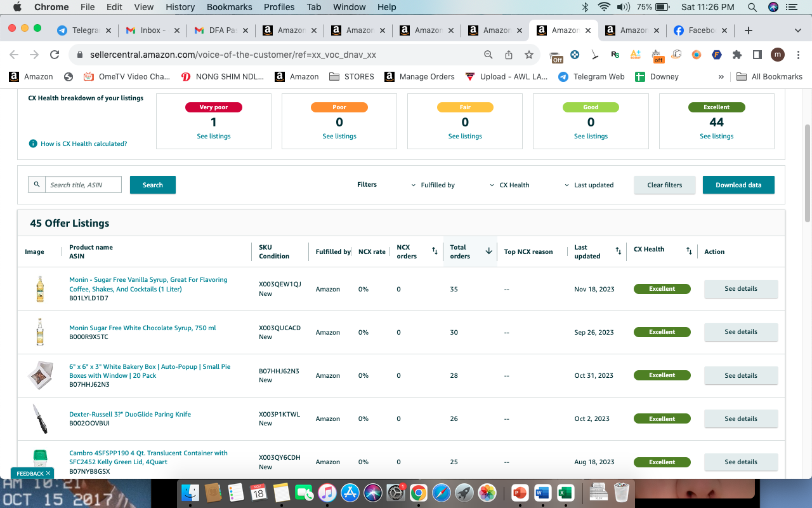
Task: Open the Monin Sugar Free White Chocolate Syrup link
Action: [x=143, y=328]
